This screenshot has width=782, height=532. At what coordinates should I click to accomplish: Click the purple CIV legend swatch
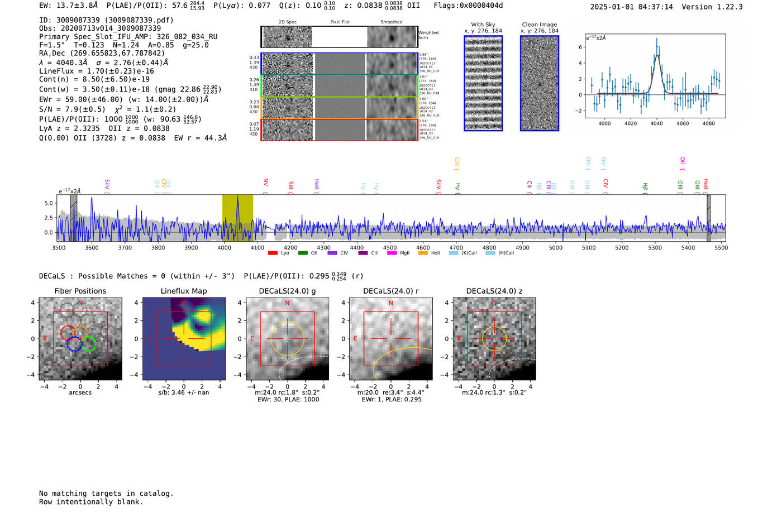point(332,253)
